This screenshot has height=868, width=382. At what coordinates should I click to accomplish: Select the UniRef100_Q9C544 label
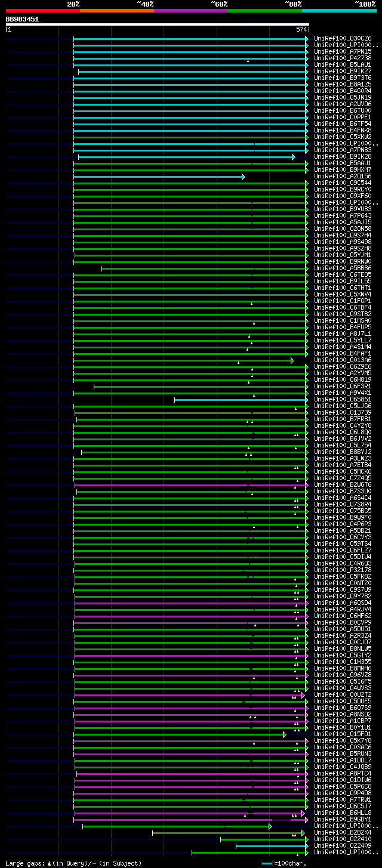(x=343, y=183)
